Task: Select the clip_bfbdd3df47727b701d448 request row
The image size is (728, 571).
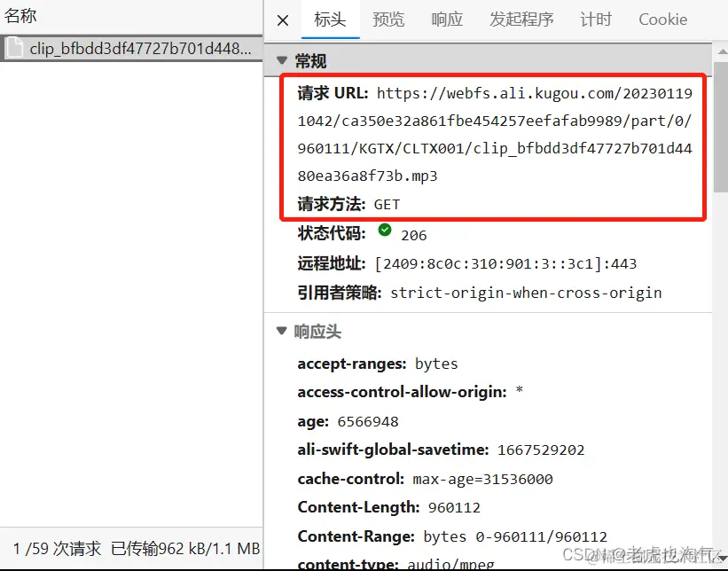Action: (x=131, y=48)
